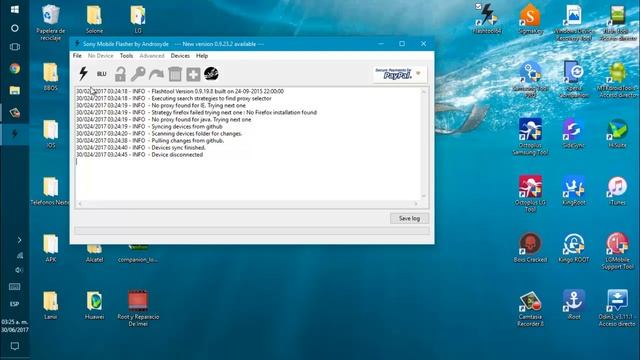This screenshot has width=640, height=360.
Task: Click the volume speaker tray icon
Action: click(x=19, y=270)
